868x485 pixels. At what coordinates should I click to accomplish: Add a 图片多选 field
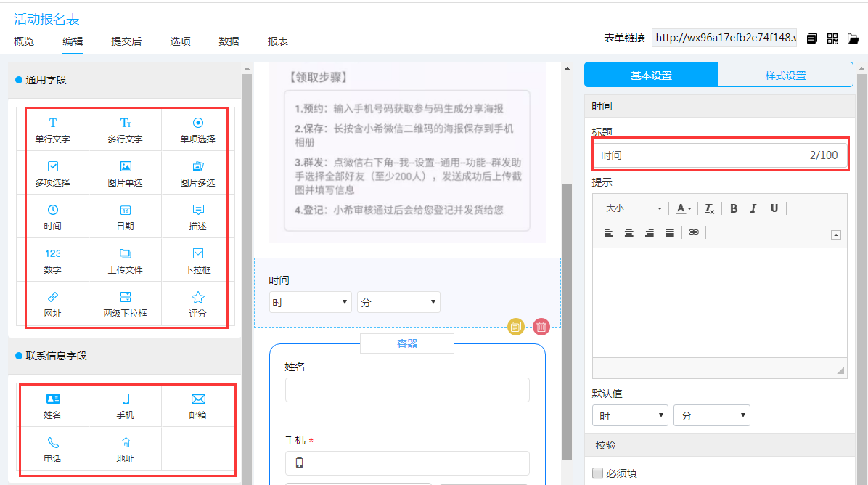(x=197, y=174)
